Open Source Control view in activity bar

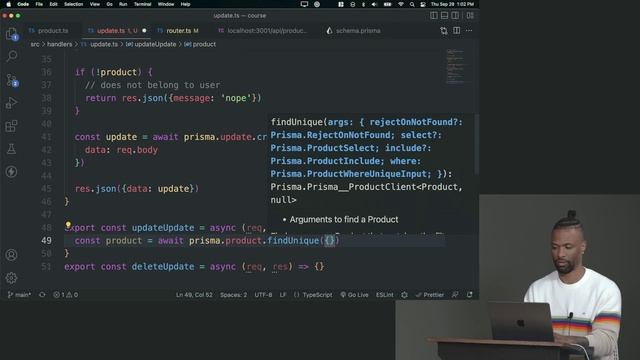point(12,80)
